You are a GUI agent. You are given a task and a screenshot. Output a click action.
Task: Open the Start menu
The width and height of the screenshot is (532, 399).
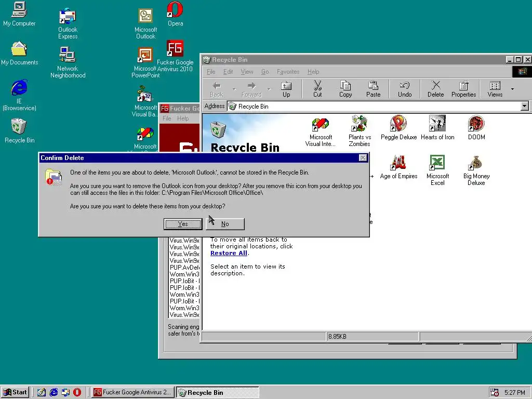[x=15, y=392]
